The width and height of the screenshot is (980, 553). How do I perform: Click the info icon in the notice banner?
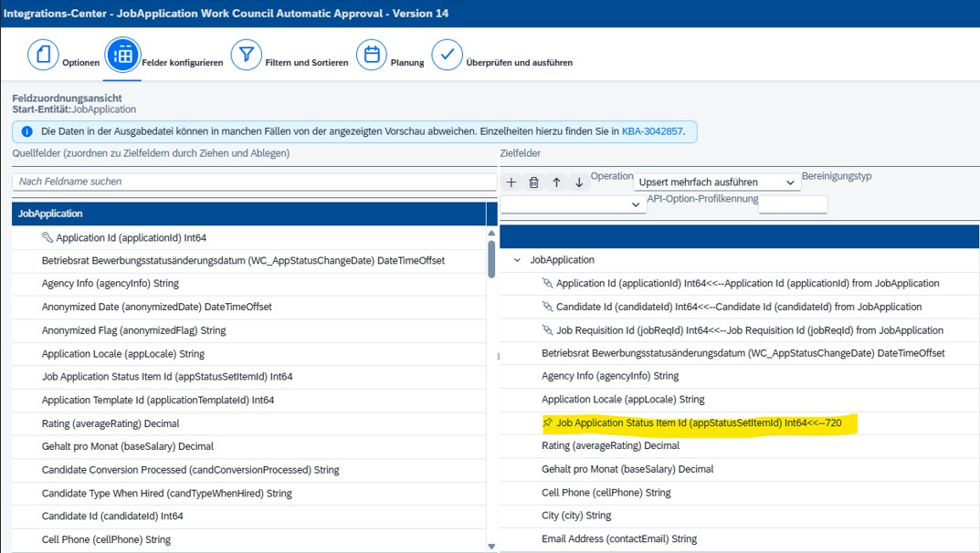26,131
